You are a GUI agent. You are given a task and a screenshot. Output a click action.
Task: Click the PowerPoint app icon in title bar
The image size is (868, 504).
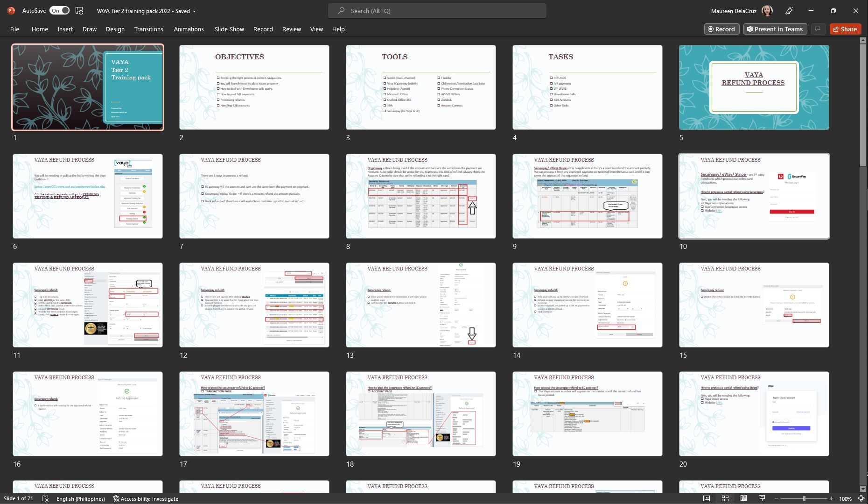pyautogui.click(x=11, y=10)
